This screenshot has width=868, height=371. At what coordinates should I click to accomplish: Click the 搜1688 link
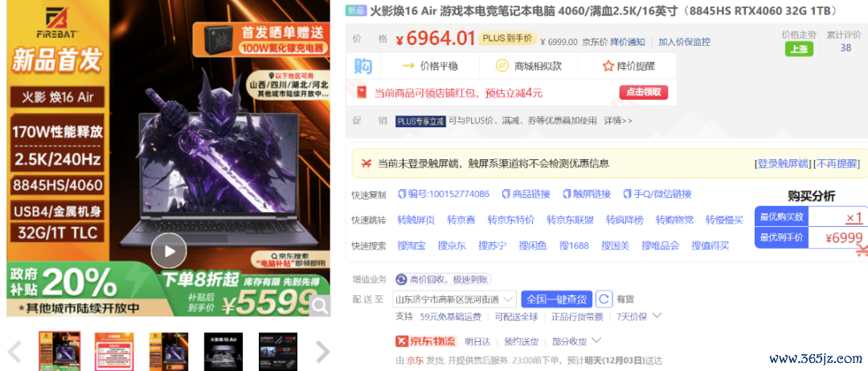coord(574,245)
